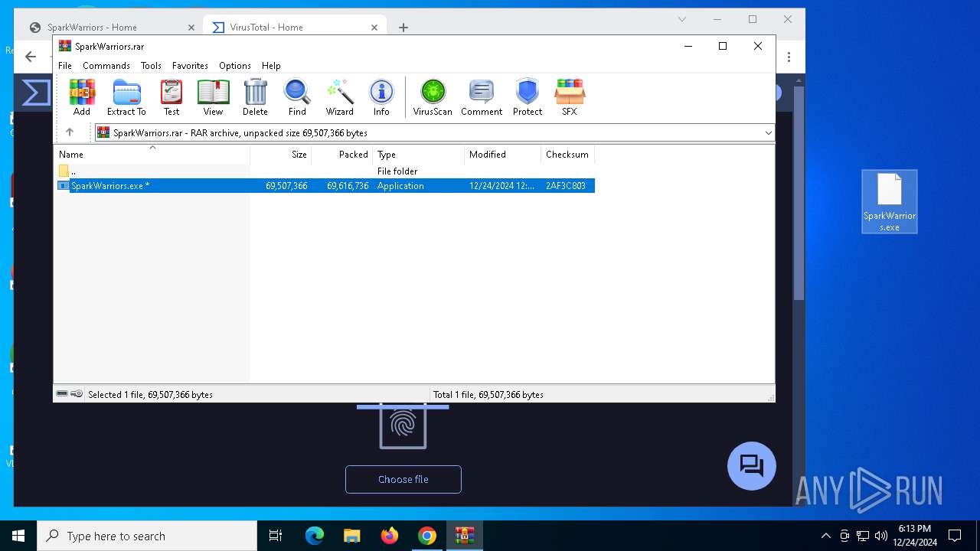Click checksum value 2AF3C803

[x=566, y=186]
